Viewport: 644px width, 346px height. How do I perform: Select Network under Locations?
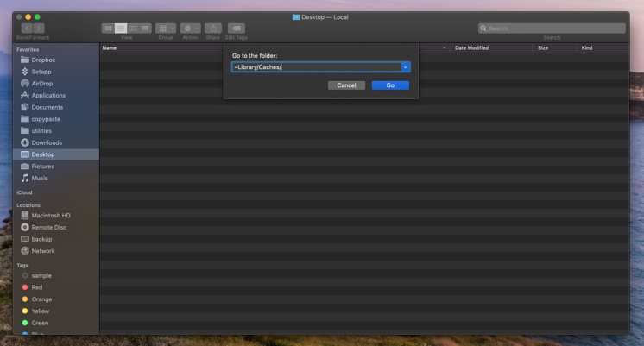(56, 251)
